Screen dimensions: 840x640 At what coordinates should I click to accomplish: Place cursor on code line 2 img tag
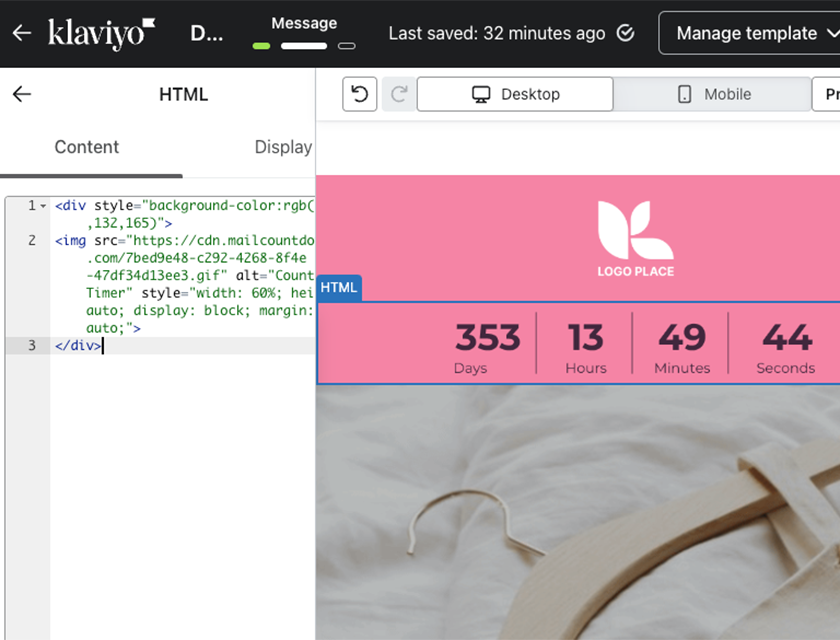[x=70, y=241]
